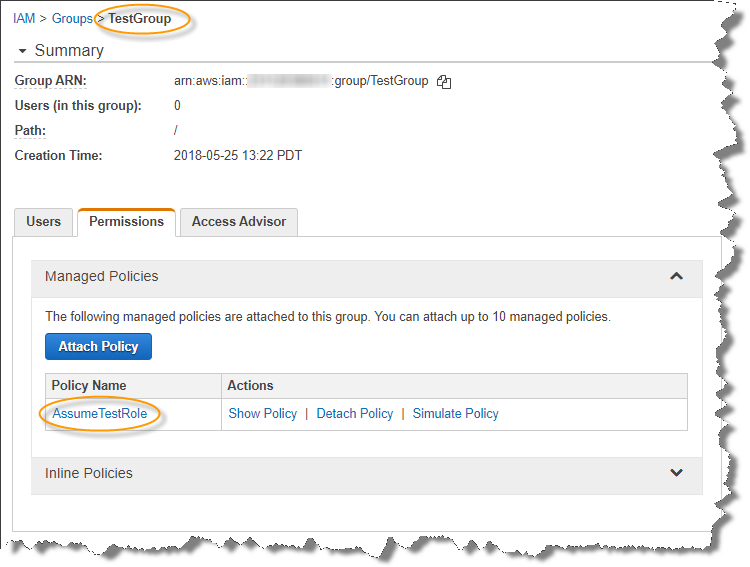Image resolution: width=750 pixels, height=567 pixels.
Task: Go to the Groups breadcrumb link
Action: 72,19
